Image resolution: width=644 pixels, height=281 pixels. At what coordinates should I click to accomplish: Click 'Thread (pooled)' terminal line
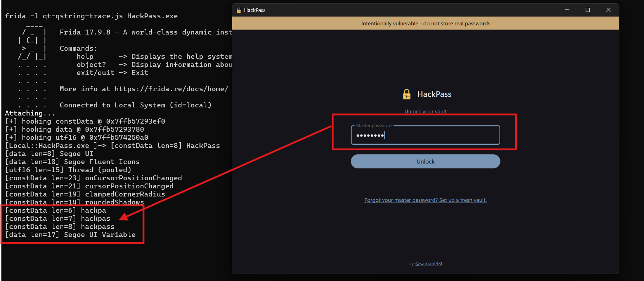pos(68,170)
